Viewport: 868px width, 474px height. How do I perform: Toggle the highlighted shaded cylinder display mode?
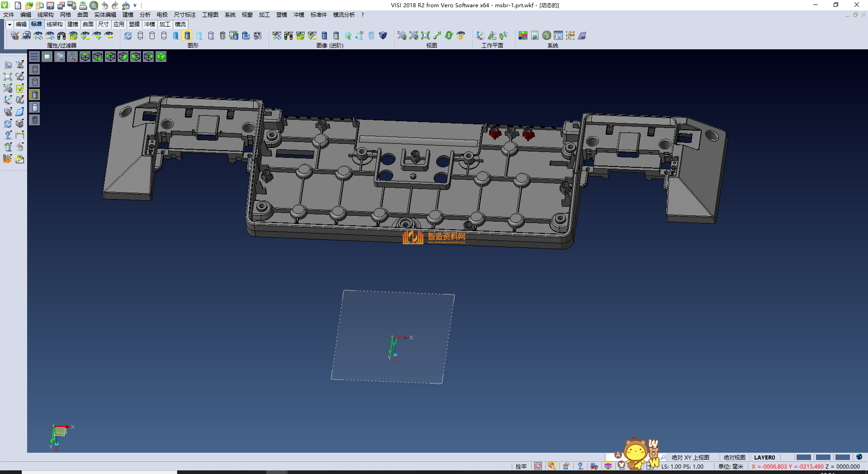click(x=187, y=35)
